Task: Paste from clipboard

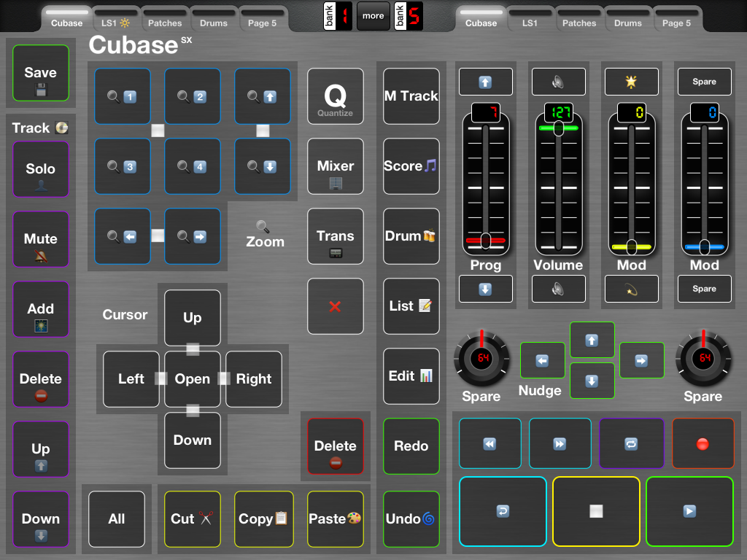Action: point(336,519)
